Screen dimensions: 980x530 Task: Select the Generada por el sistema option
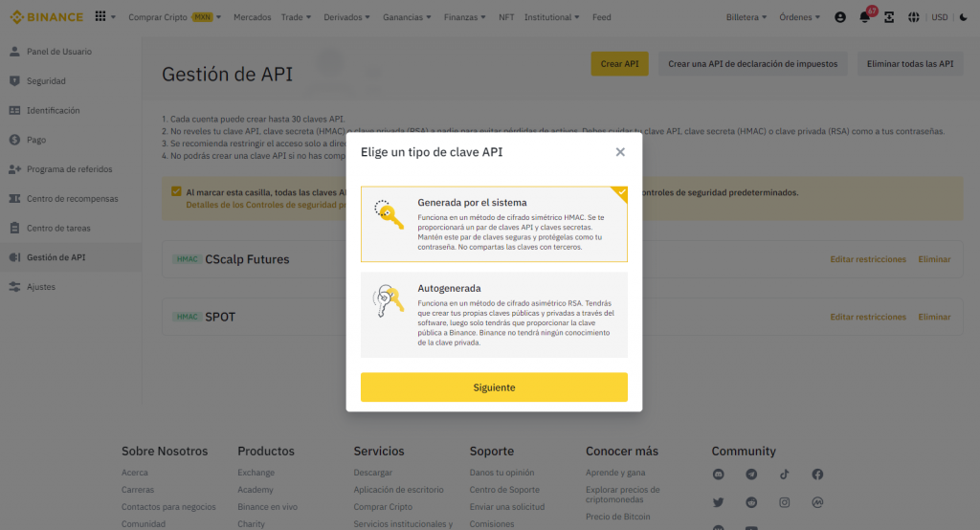(x=494, y=224)
